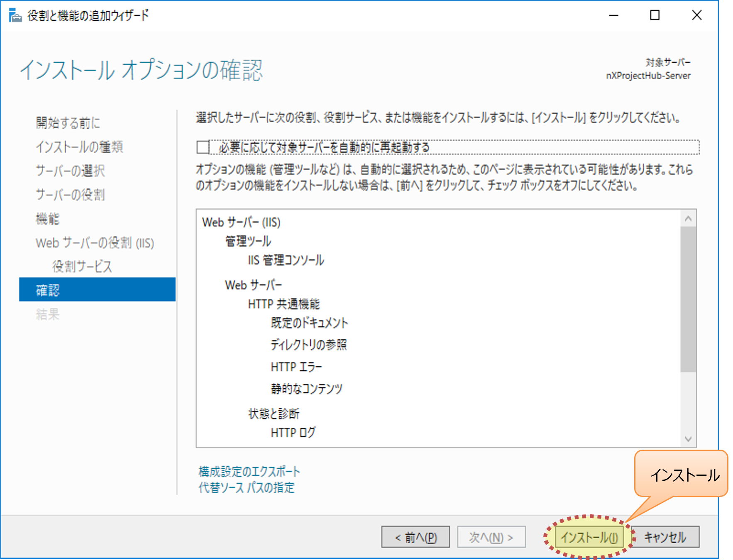Go to the サーバーの選択 step
733x560 pixels.
coord(71,171)
